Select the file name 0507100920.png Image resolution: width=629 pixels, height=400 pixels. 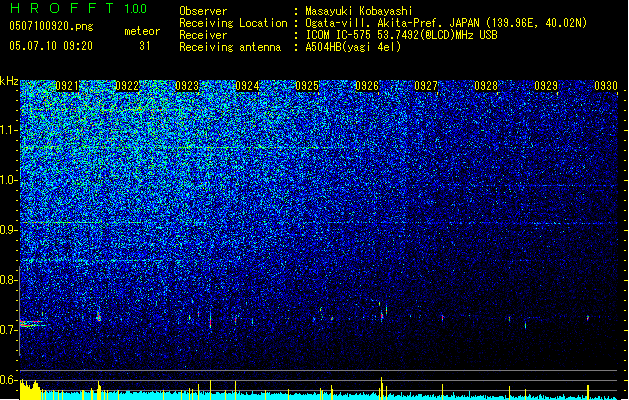pos(51,26)
